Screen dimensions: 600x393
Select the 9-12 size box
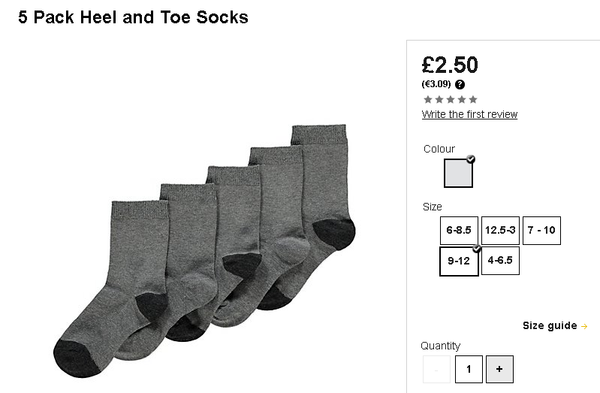pyautogui.click(x=459, y=261)
